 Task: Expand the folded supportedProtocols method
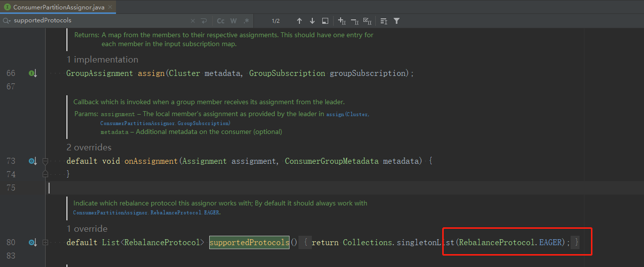point(45,243)
